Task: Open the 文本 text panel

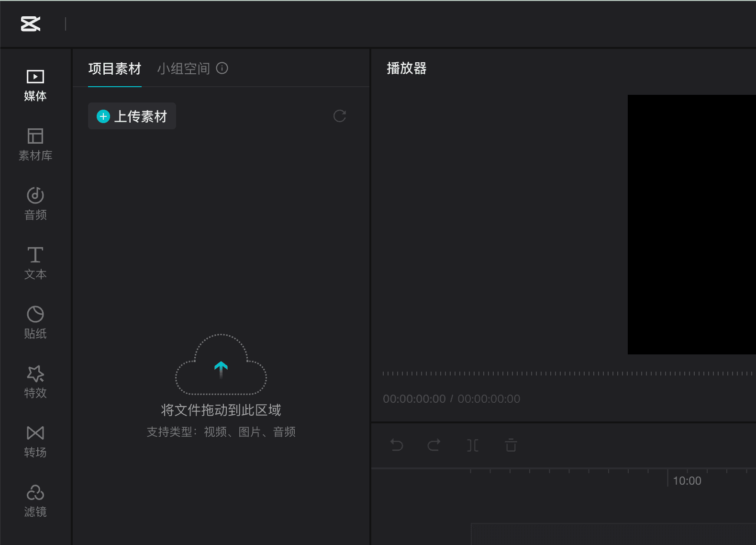Action: click(x=35, y=264)
